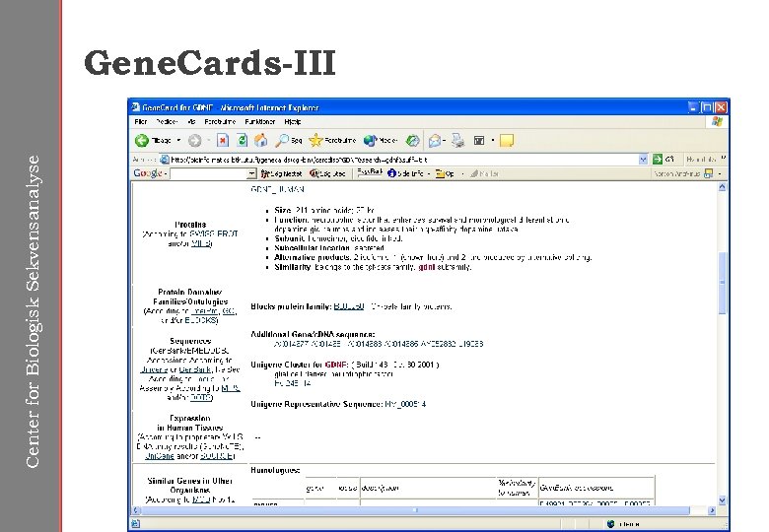
Task: Open the GenBank link under Sequences
Action: (194, 369)
